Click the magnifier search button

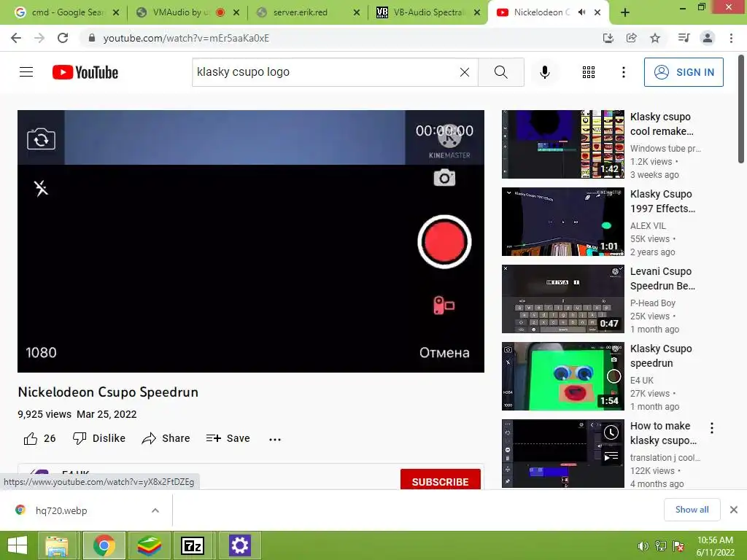pyautogui.click(x=500, y=72)
